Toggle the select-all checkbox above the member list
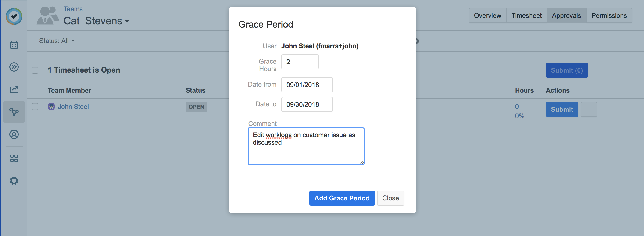This screenshot has height=236, width=644. point(35,70)
